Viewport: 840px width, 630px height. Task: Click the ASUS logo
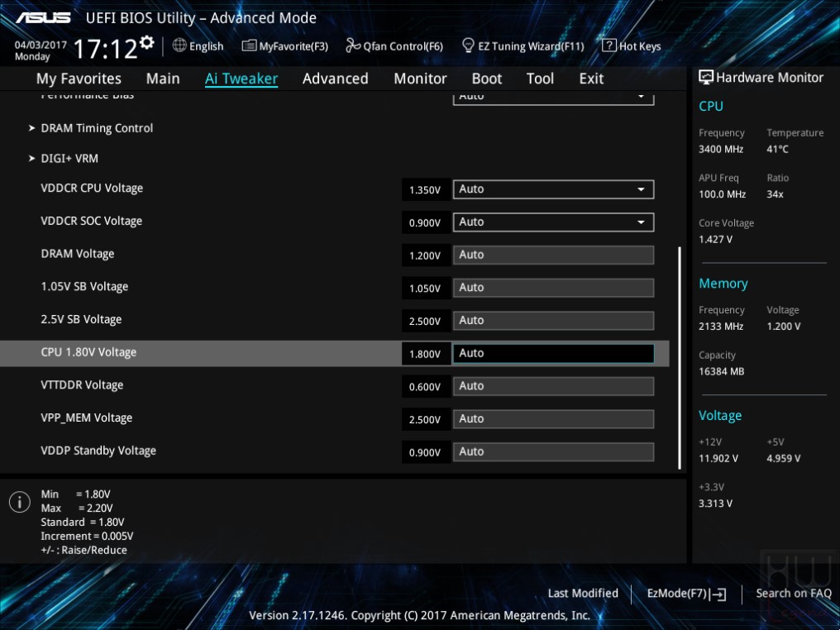click(43, 18)
